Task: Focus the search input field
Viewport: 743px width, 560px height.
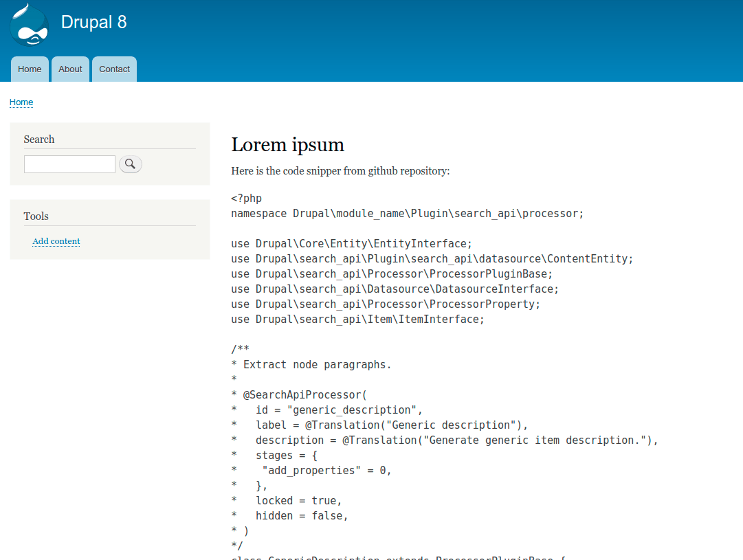Action: [x=69, y=164]
